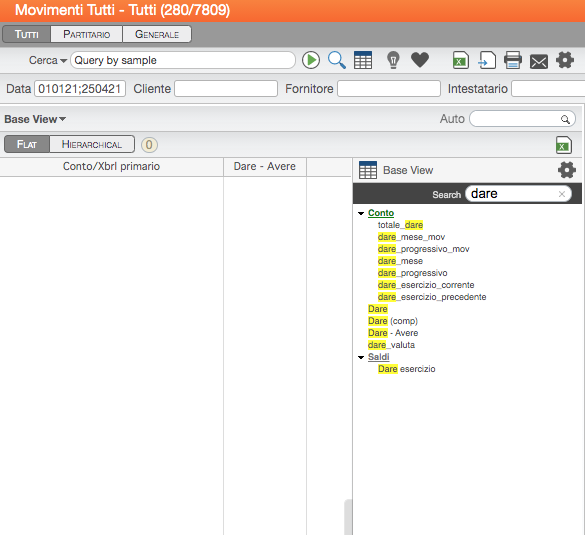Image resolution: width=585 pixels, height=535 pixels.
Task: Export to Excel from top toolbar
Action: pos(461,60)
